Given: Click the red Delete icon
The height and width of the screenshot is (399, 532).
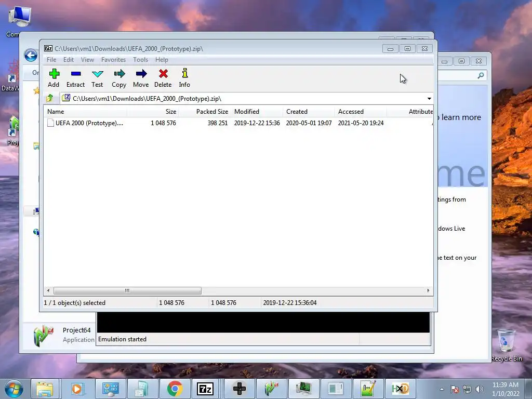Looking at the screenshot, I should point(163,78).
